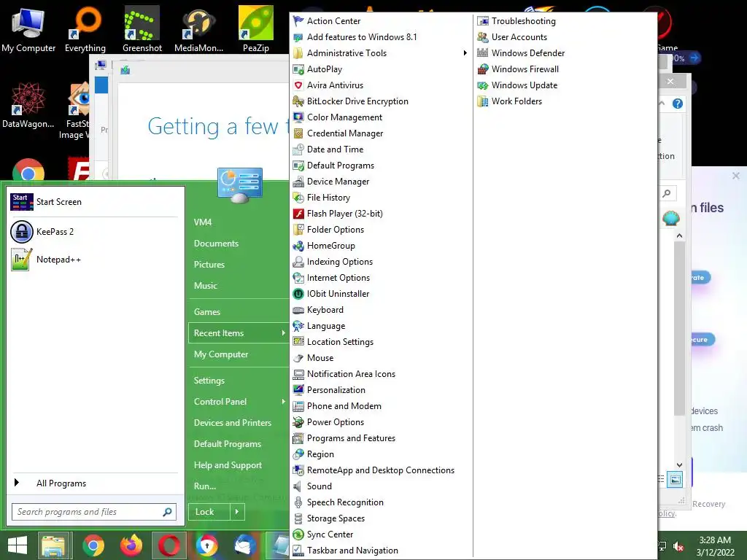Click the Device Manager icon
This screenshot has width=747, height=560.
point(298,182)
